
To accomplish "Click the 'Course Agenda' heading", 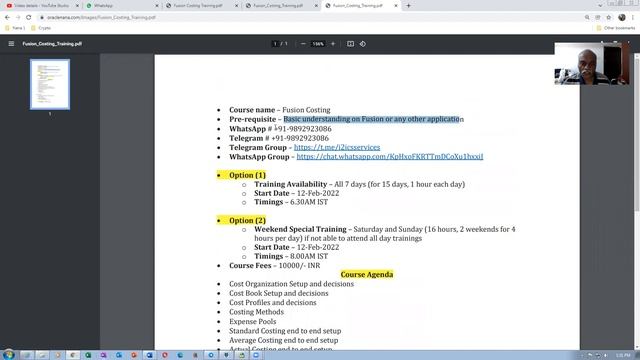I will (367, 275).
